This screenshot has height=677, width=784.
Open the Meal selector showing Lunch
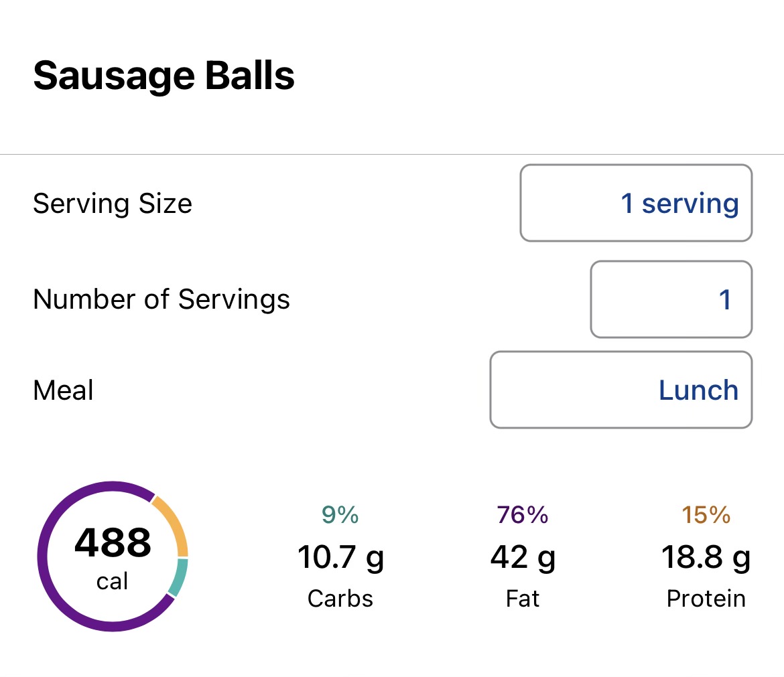click(x=620, y=390)
